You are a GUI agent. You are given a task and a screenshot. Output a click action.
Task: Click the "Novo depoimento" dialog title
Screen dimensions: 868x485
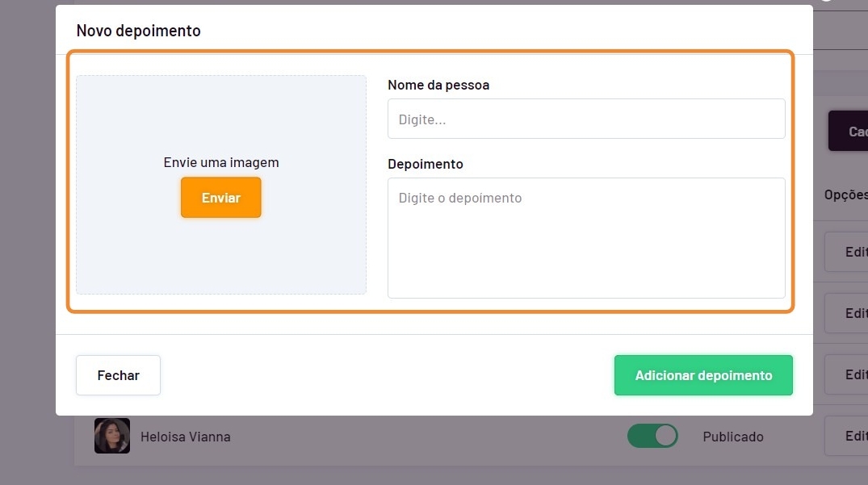pyautogui.click(x=138, y=31)
